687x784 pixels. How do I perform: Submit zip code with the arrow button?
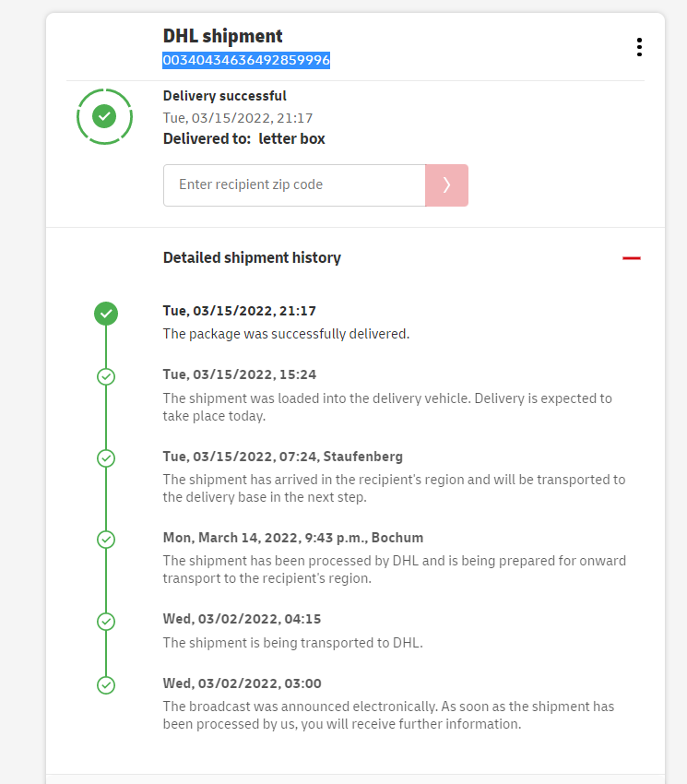click(x=446, y=185)
